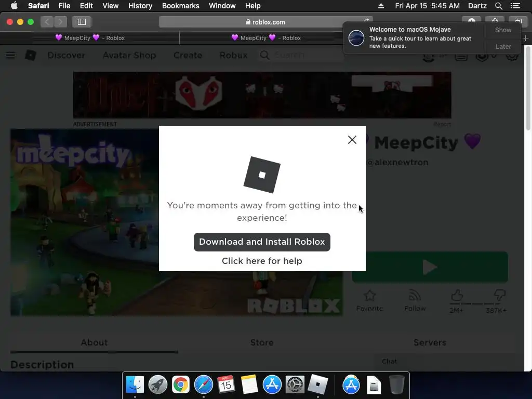Open the Create link

click(x=188, y=55)
